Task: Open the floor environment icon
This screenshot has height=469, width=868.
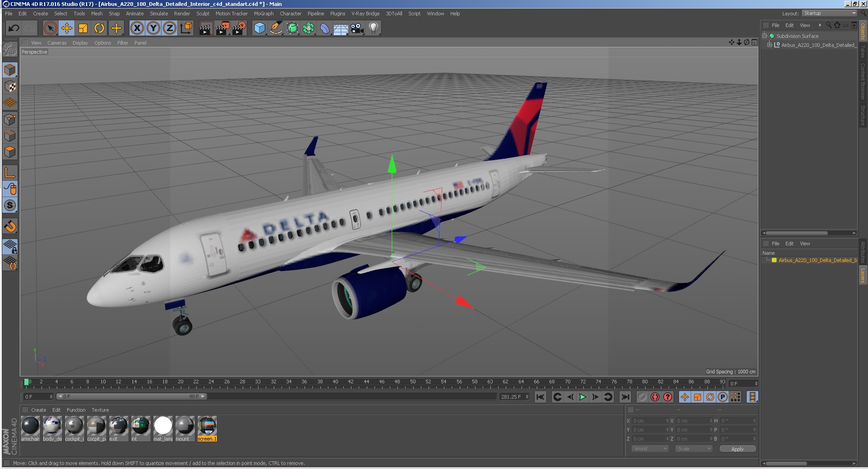Action: coord(341,28)
